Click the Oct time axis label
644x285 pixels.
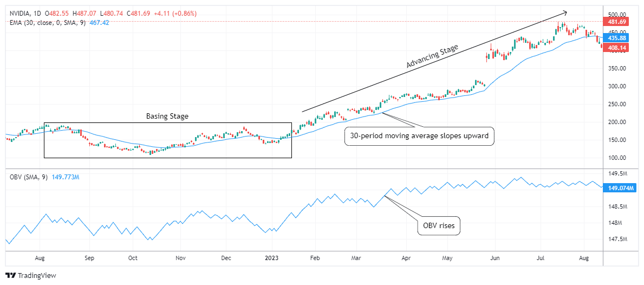point(133,258)
